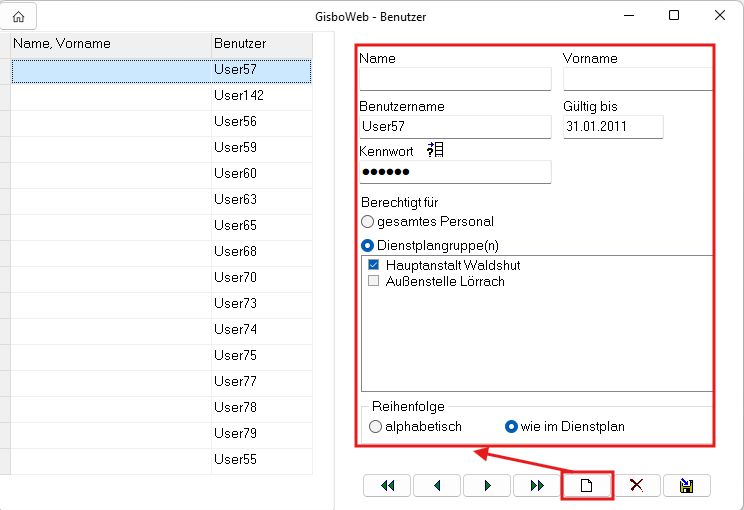Select the User68 row in list
The width and height of the screenshot is (744, 510).
tap(161, 253)
